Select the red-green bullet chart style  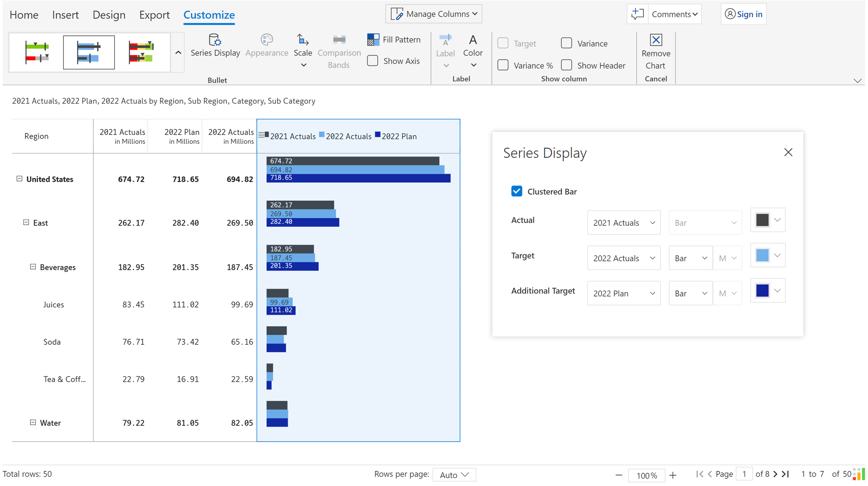[37, 52]
